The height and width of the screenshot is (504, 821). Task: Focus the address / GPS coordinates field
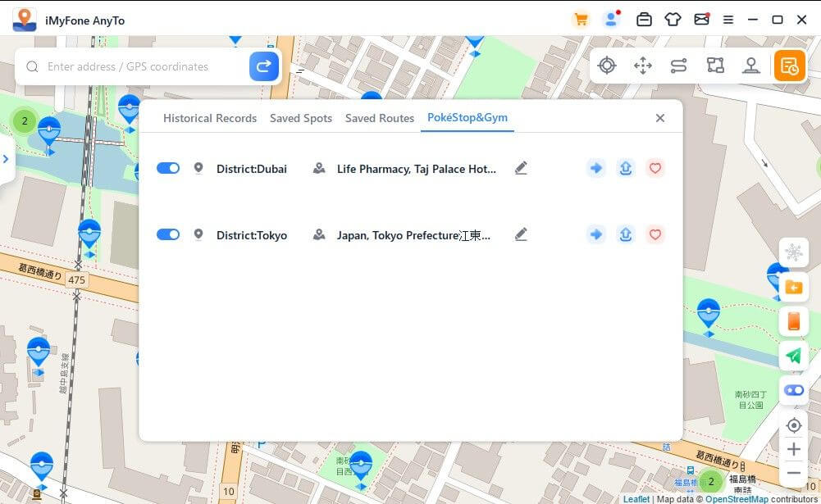135,66
